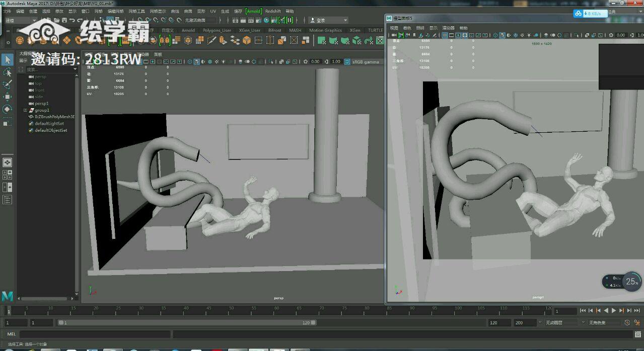The image size is (644, 351).
Task: Switch to the XGen_User shelf tab
Action: (250, 30)
